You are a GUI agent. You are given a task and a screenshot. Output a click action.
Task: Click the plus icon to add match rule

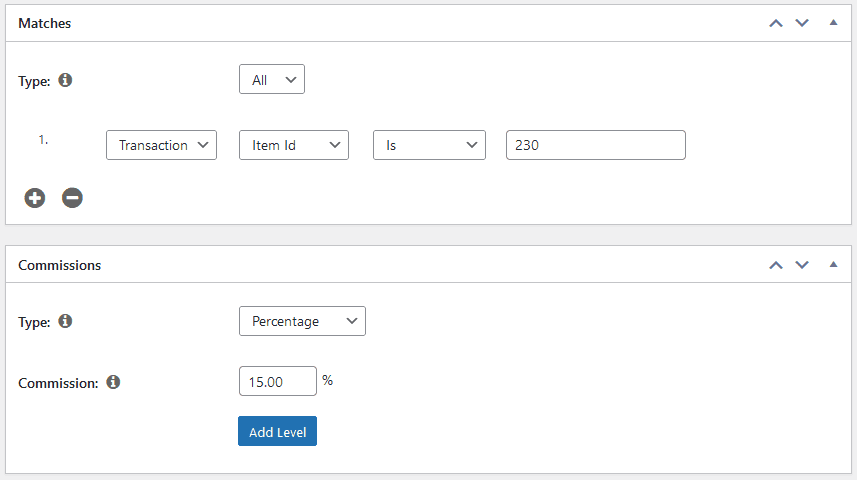click(x=34, y=198)
